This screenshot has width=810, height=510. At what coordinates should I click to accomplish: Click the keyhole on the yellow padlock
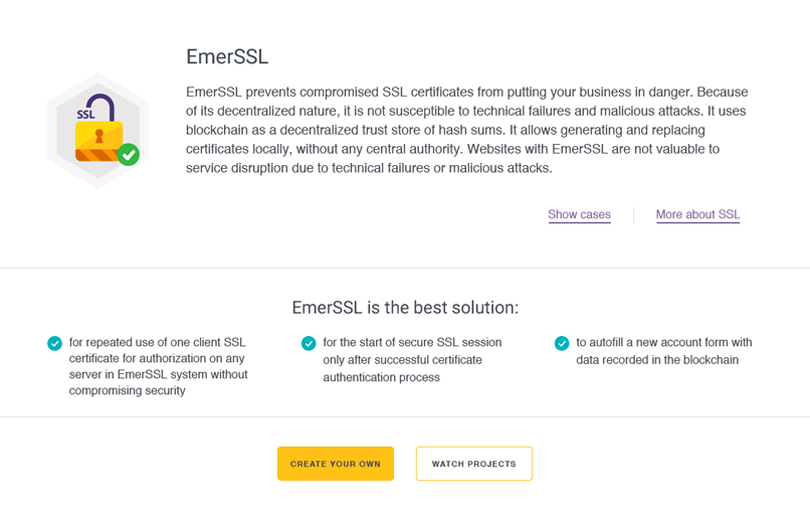point(99,136)
